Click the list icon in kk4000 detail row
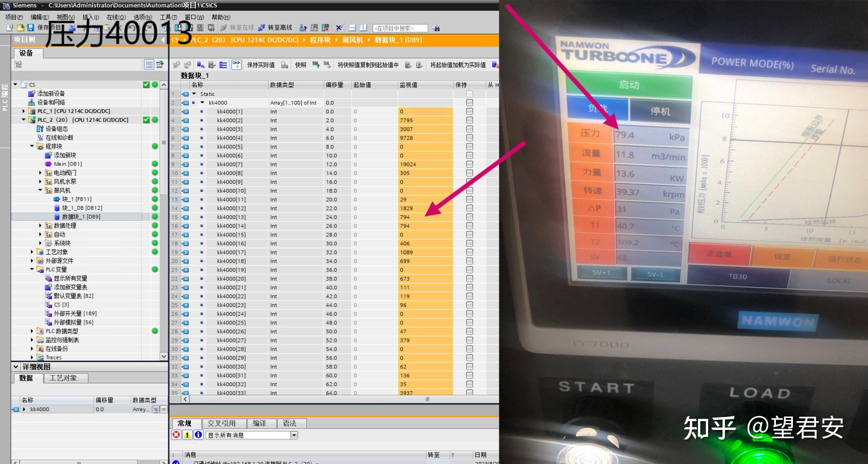868x464 pixels. coord(156,409)
